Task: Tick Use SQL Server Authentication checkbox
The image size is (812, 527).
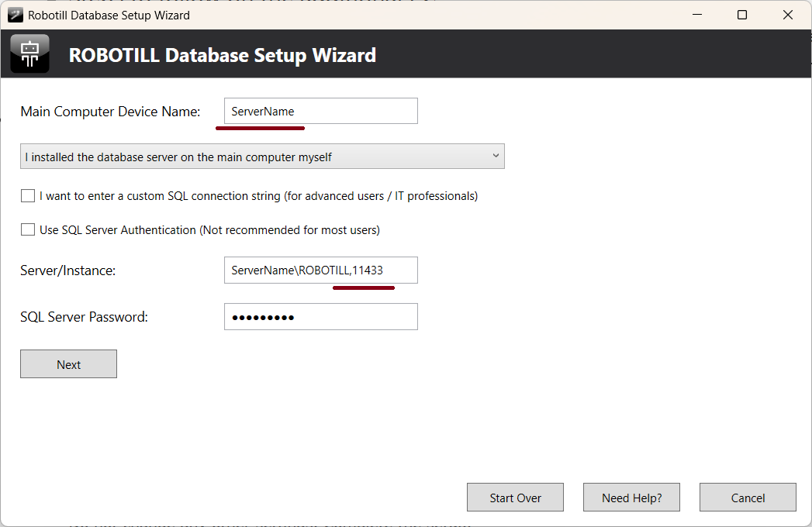Action: [28, 230]
